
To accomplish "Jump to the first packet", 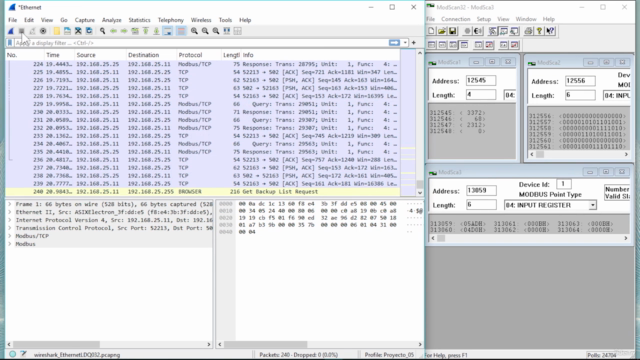I will pos(145,31).
